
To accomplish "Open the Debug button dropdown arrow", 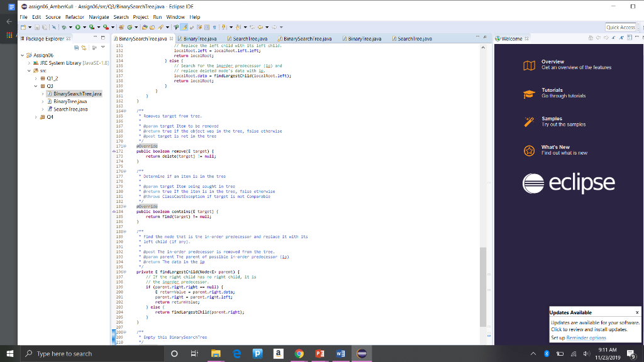I will click(x=70, y=27).
